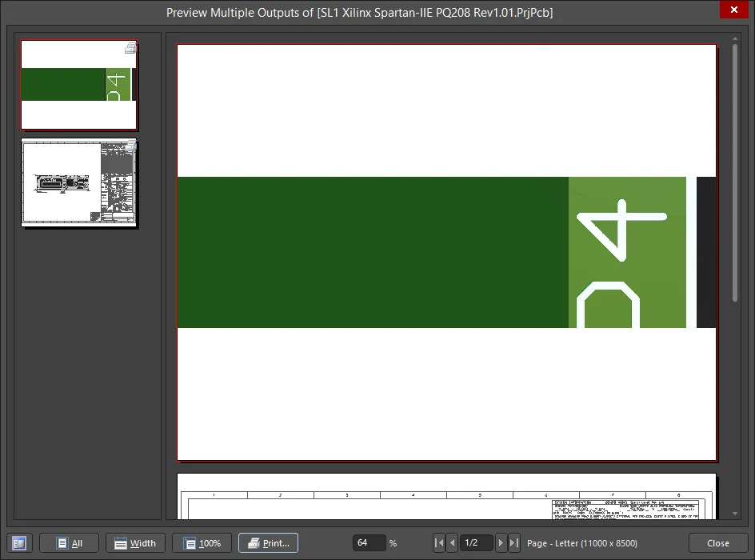The width and height of the screenshot is (755, 560).
Task: Click the All pages zoom button
Action: coord(69,543)
